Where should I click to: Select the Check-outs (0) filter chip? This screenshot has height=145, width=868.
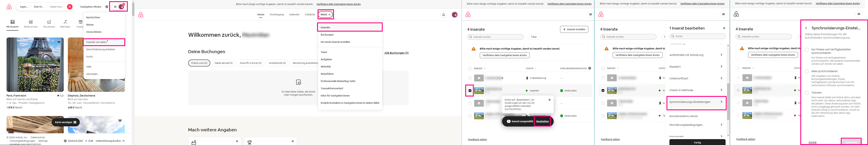pos(199,63)
